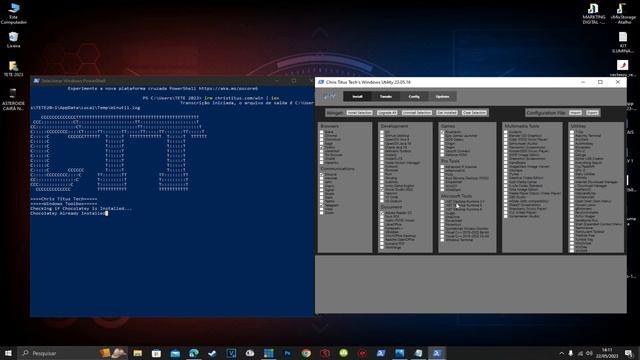Check Windows Terminal under Microsoft Tools
Screen dimensions: 640x360
pos(442,240)
